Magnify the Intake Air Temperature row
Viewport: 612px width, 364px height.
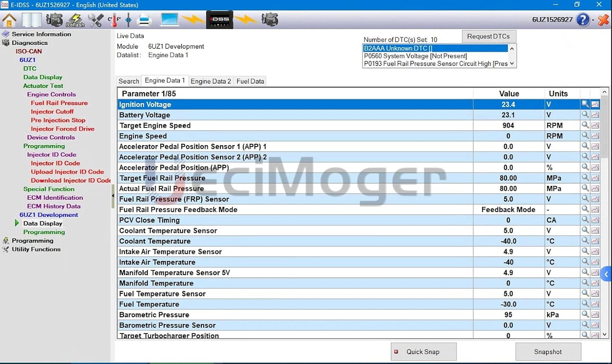point(585,262)
